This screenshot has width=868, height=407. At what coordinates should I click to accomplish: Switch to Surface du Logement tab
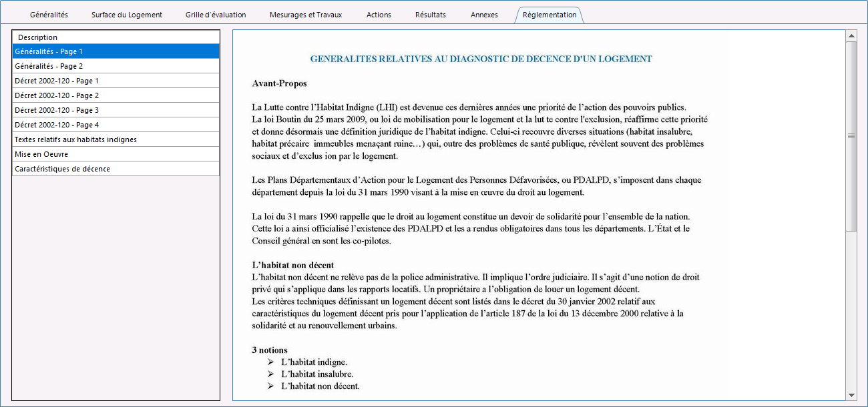click(x=126, y=15)
